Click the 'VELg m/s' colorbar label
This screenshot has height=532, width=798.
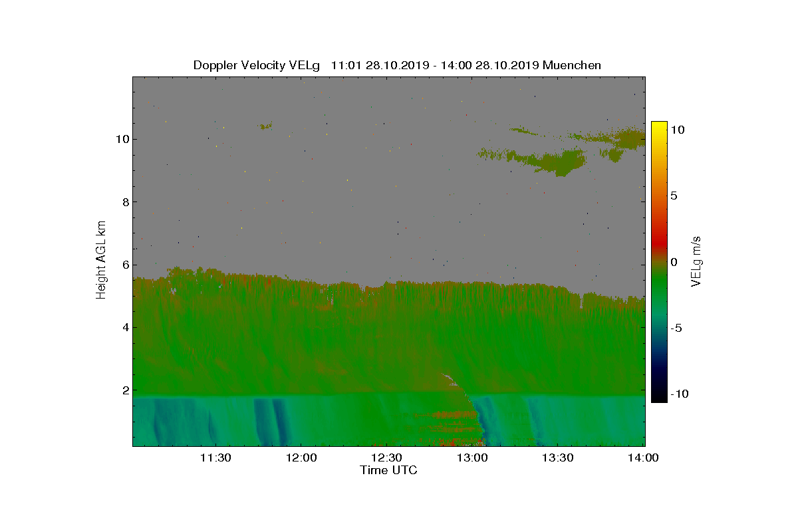tap(696, 261)
